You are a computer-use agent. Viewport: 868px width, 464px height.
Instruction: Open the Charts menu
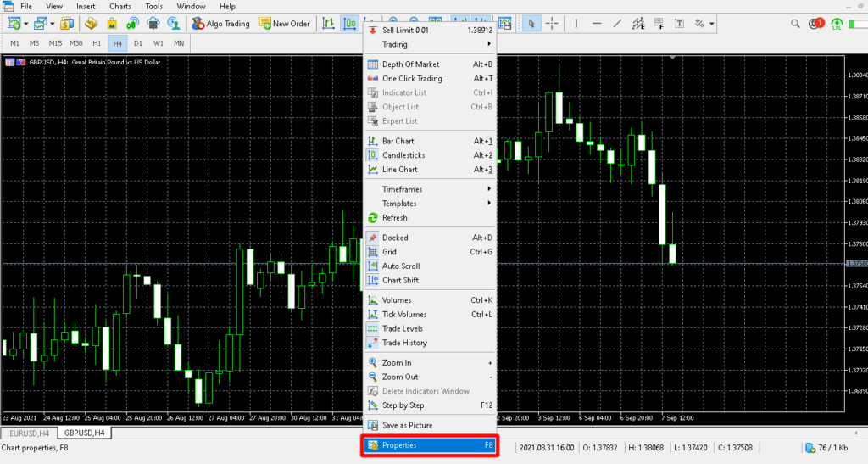[120, 7]
